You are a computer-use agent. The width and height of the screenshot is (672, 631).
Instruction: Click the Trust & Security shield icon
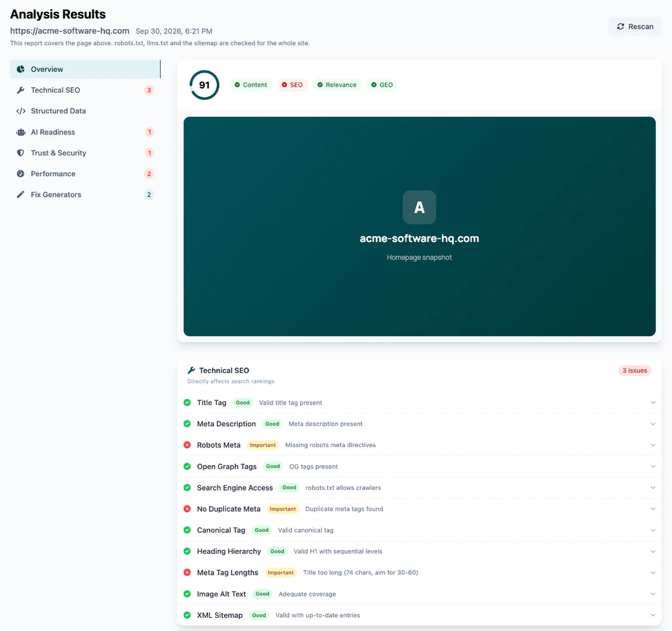point(20,152)
